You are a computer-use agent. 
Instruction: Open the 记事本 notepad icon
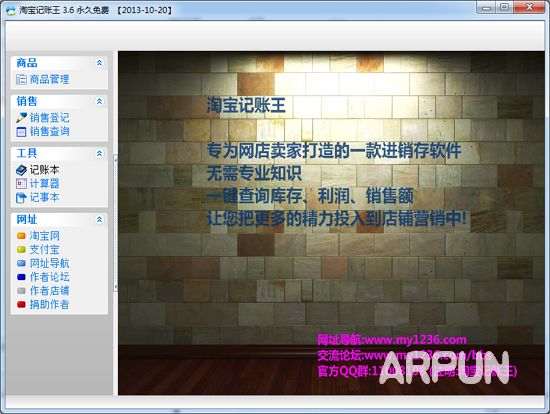coord(21,198)
